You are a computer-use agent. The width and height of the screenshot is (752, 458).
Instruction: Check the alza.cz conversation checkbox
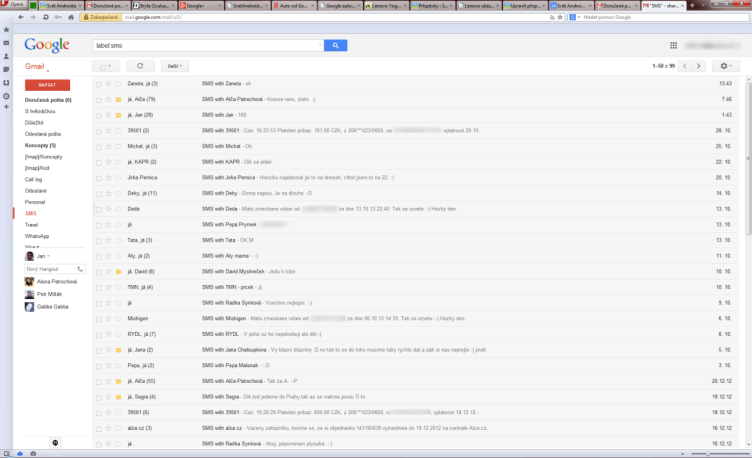99,429
